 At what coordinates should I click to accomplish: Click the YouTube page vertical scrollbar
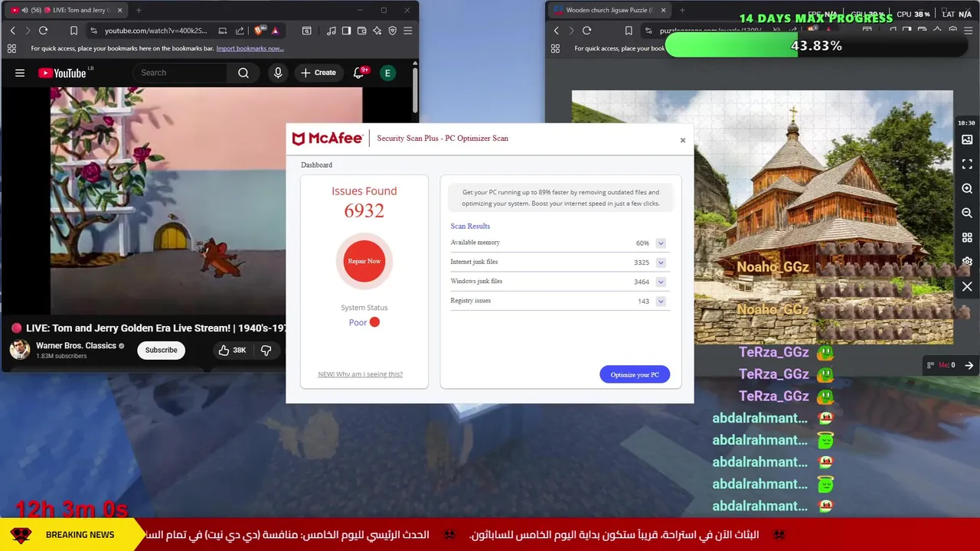click(415, 90)
